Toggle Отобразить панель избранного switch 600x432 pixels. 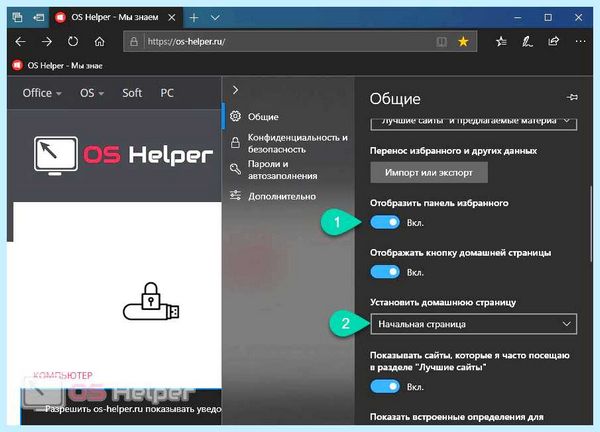[x=385, y=222]
